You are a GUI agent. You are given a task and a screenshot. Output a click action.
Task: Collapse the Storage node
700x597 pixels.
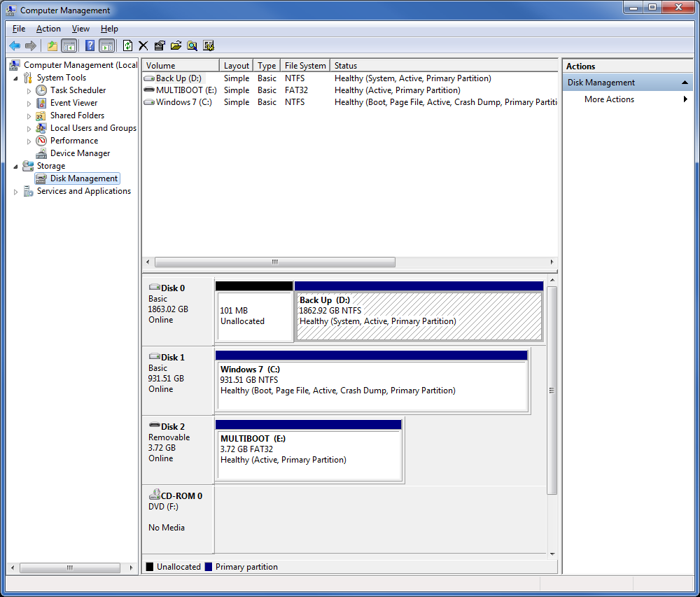pos(15,166)
